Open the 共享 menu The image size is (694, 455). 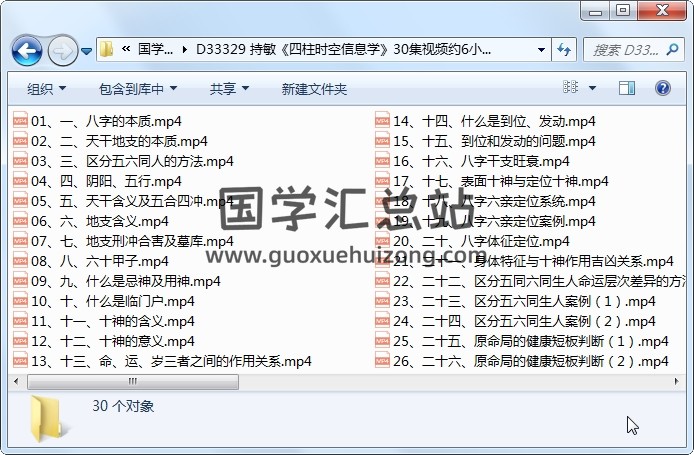[x=229, y=89]
